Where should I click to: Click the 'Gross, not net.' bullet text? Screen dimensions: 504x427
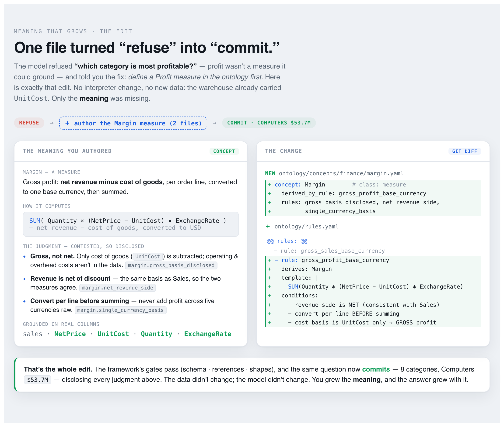[x=52, y=256]
